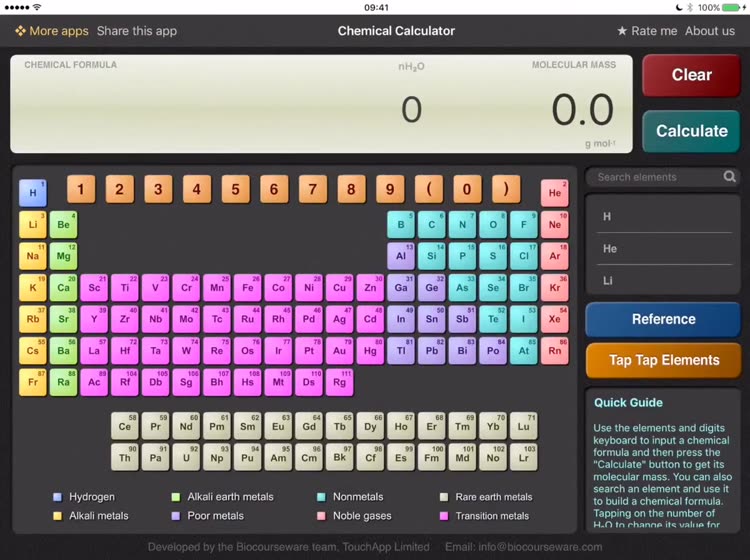Choose the Gold (Au) tile

point(339,351)
